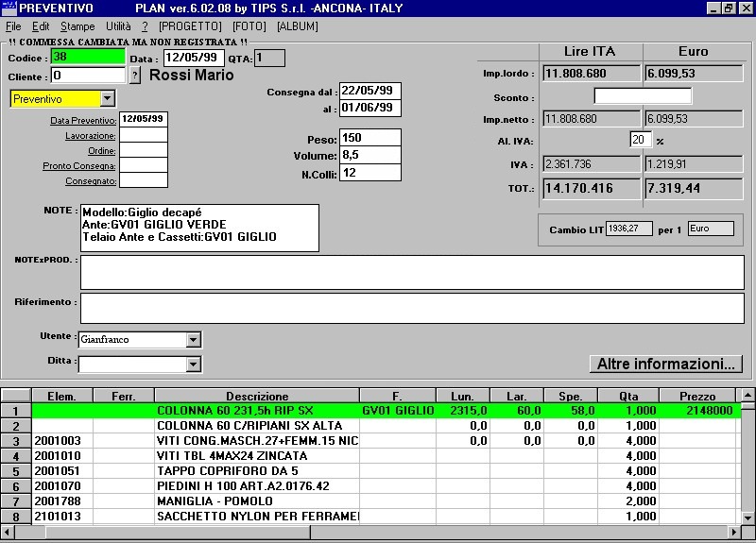Image resolution: width=756 pixels, height=543 pixels.
Task: Click the horizontal scroll right arrow
Action: tap(734, 533)
